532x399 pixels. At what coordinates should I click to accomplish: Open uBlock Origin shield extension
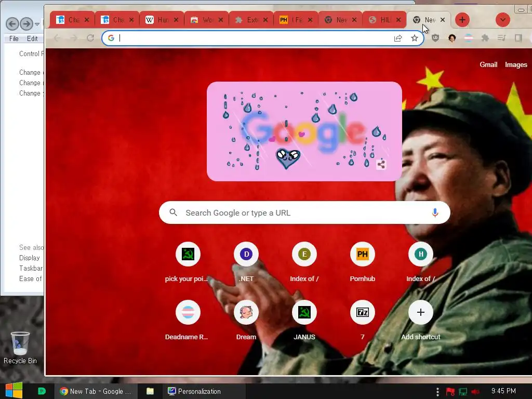pos(435,38)
